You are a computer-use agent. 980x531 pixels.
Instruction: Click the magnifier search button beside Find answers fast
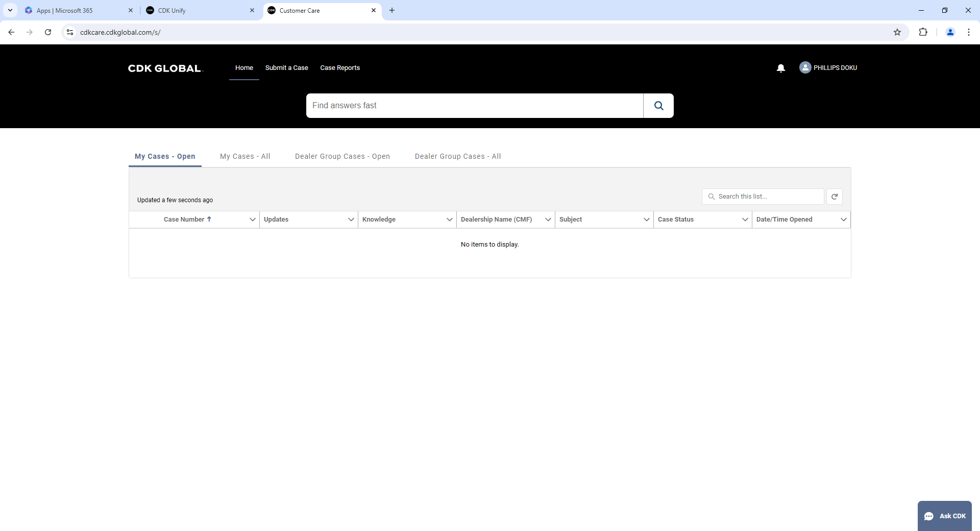click(658, 106)
